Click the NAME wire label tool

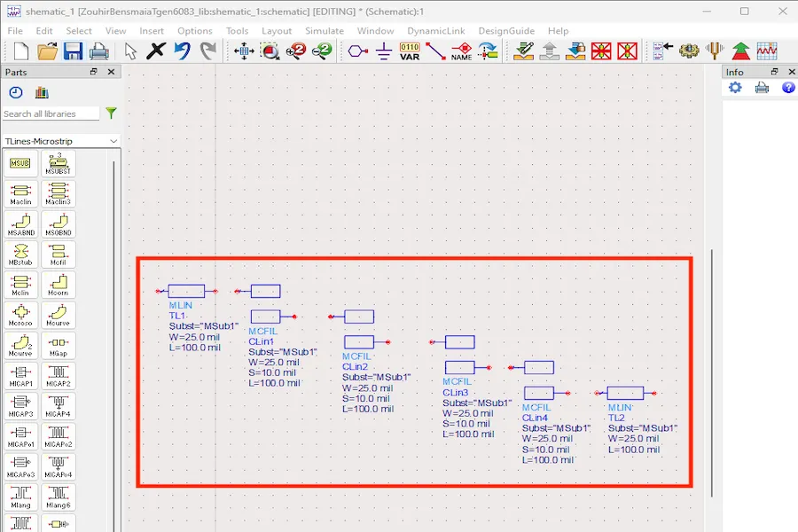(x=462, y=51)
